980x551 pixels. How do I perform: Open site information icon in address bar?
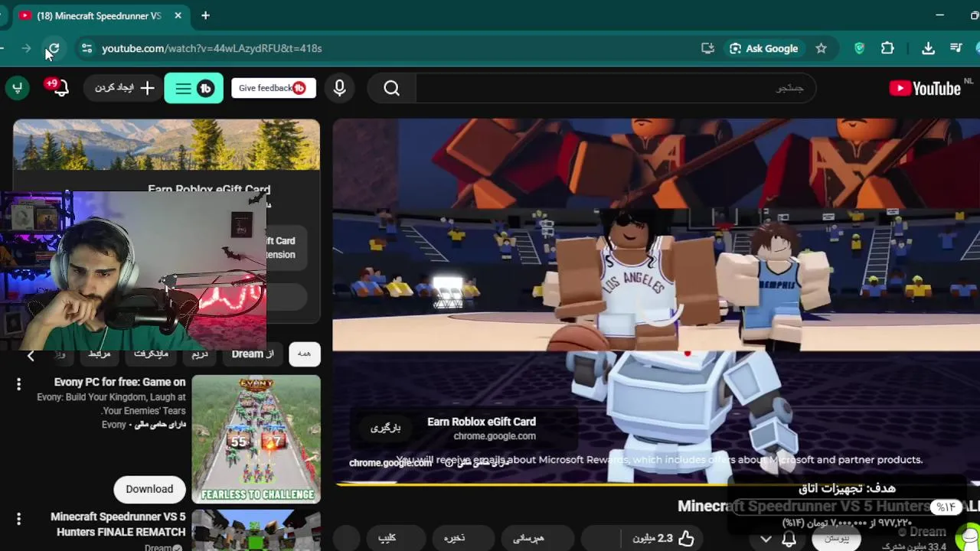pos(87,48)
